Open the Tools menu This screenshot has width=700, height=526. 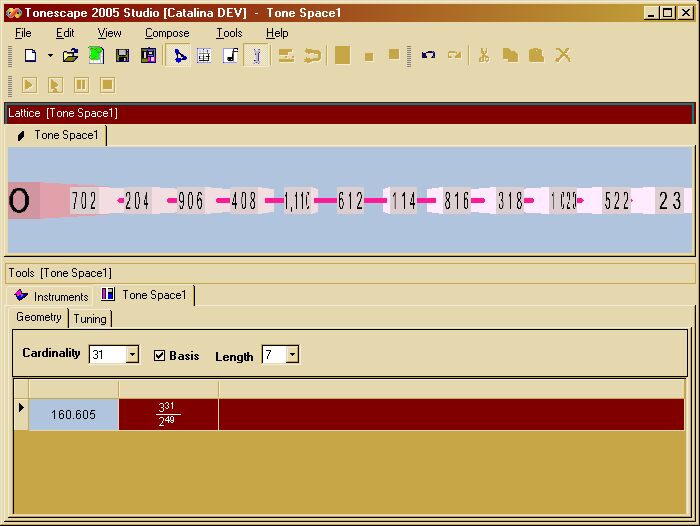[229, 33]
